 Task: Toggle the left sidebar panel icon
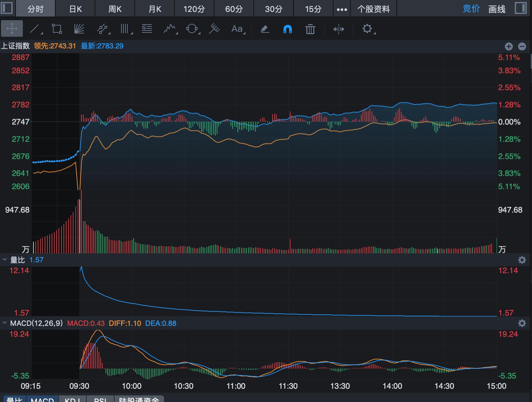(7, 8)
